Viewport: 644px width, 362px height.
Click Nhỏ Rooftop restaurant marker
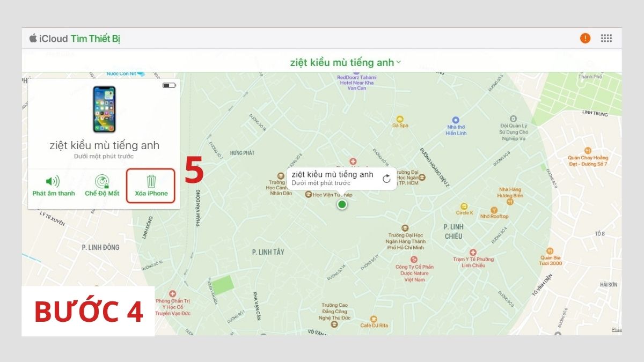click(494, 210)
